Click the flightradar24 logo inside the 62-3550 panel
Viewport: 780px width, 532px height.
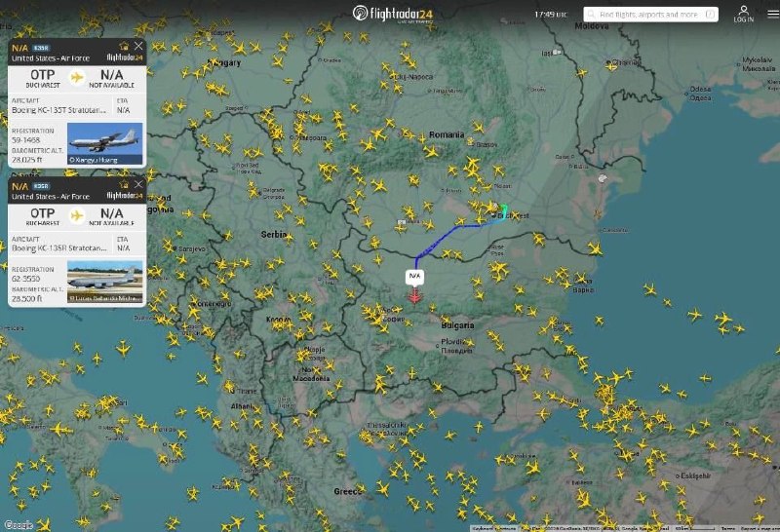point(125,196)
